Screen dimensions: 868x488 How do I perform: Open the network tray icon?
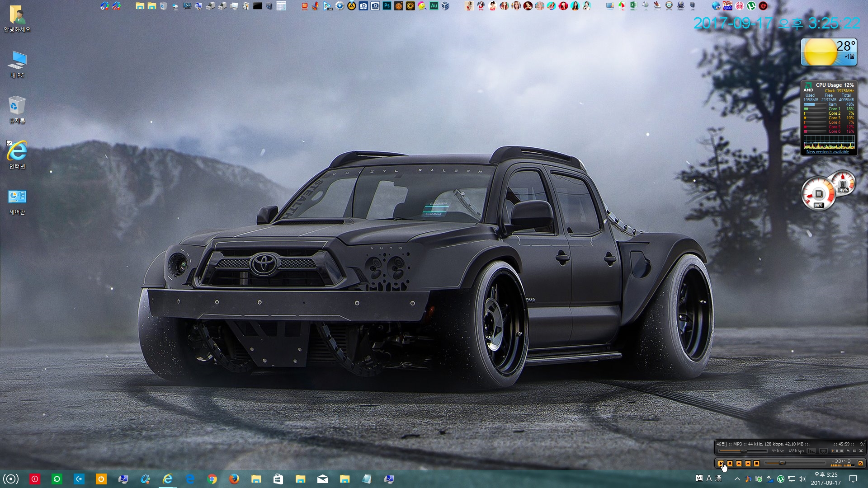792,479
